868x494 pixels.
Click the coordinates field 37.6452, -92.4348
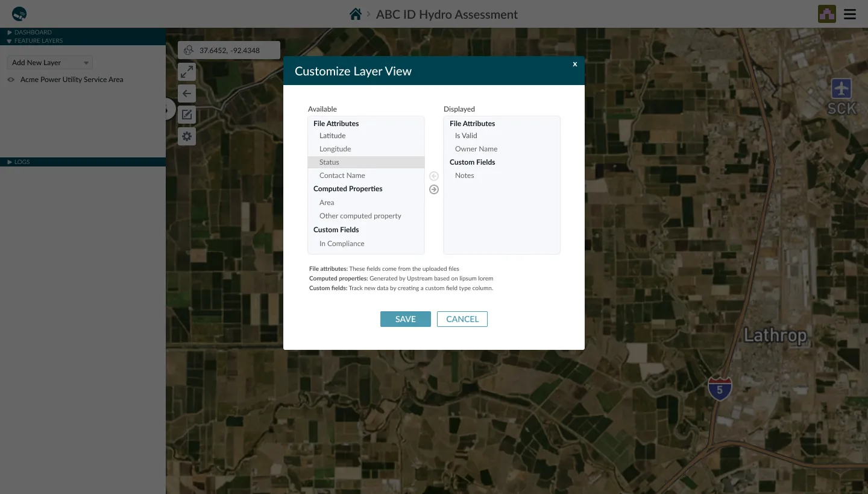pyautogui.click(x=230, y=51)
